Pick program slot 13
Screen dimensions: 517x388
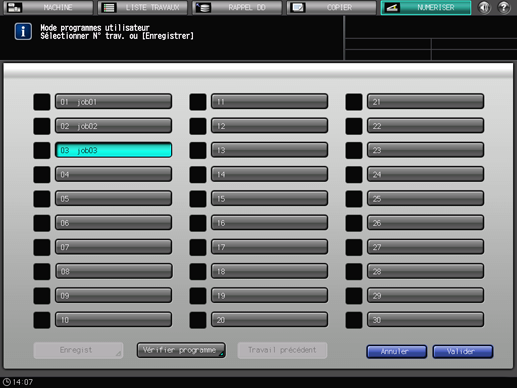pyautogui.click(x=269, y=150)
